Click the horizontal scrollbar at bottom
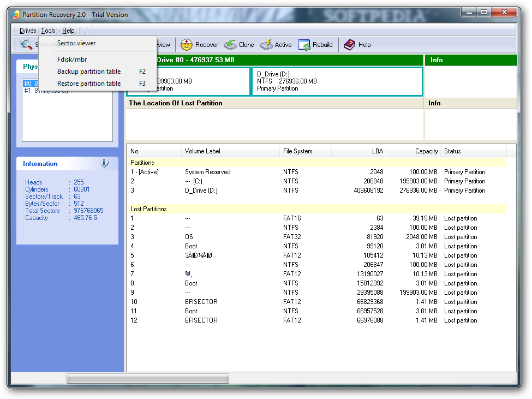532x399 pixels. [x=148, y=378]
